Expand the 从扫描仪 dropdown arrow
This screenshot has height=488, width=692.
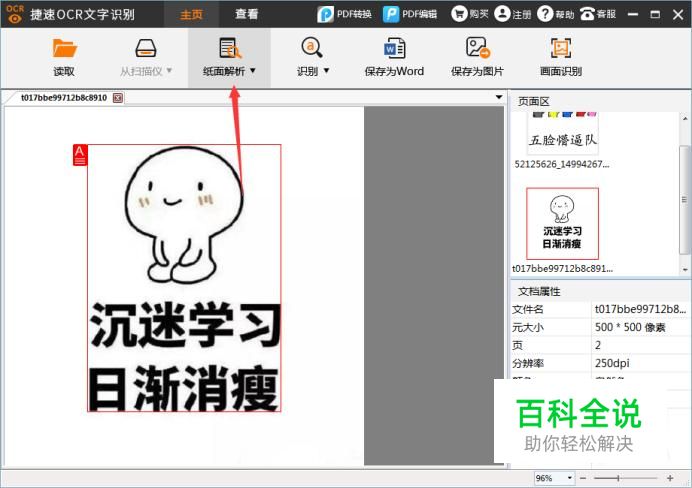169,71
